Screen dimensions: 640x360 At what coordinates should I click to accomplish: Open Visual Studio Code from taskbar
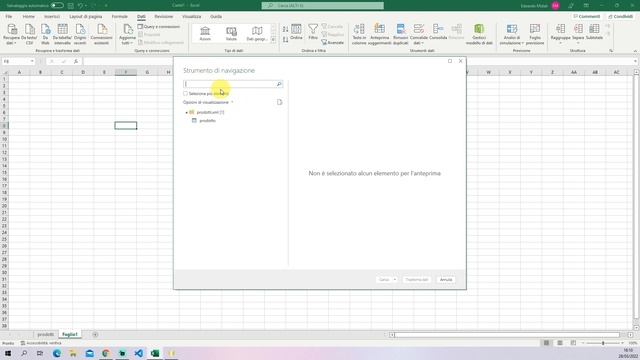138,353
